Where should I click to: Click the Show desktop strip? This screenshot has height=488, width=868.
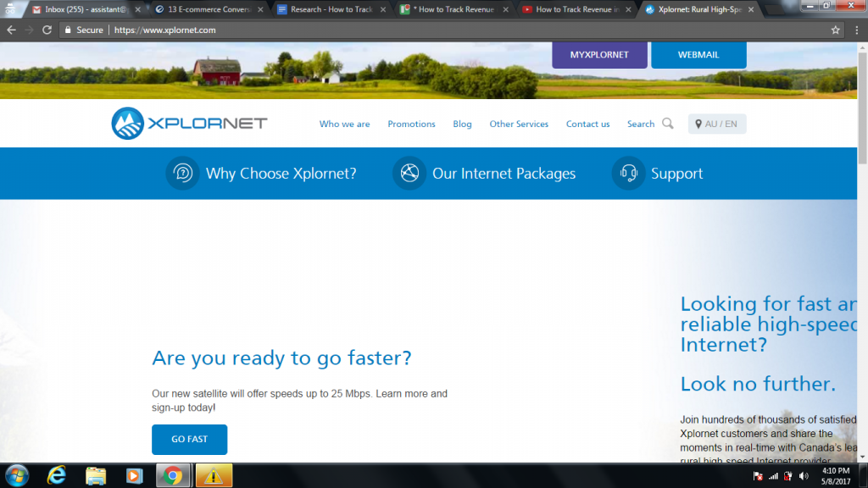click(x=864, y=476)
